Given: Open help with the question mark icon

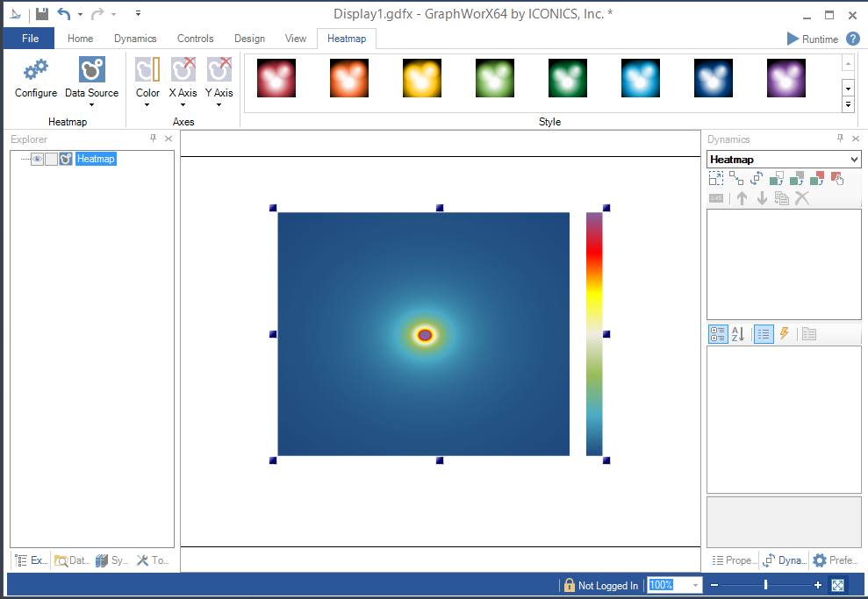Looking at the screenshot, I should [x=852, y=39].
